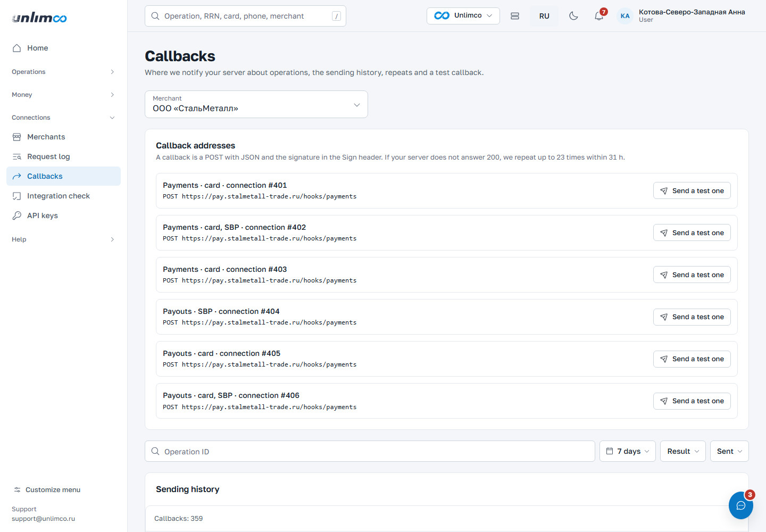Click the API keys key icon

tap(17, 215)
